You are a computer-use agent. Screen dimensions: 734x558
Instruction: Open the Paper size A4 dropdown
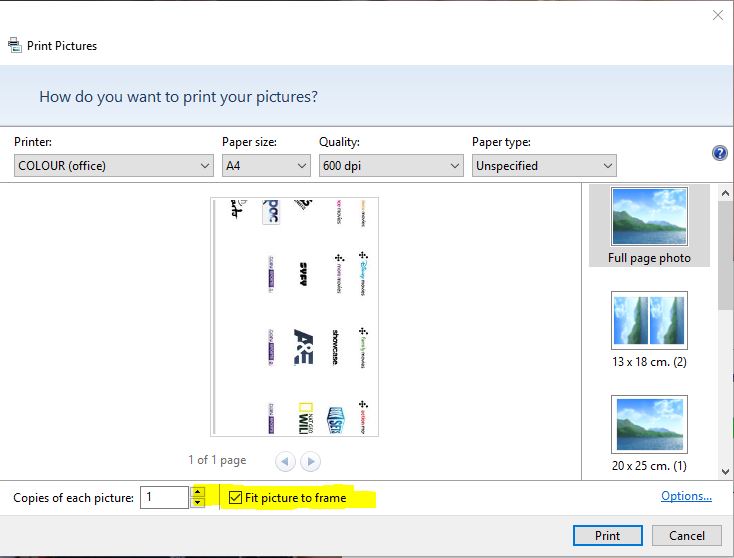pos(266,166)
